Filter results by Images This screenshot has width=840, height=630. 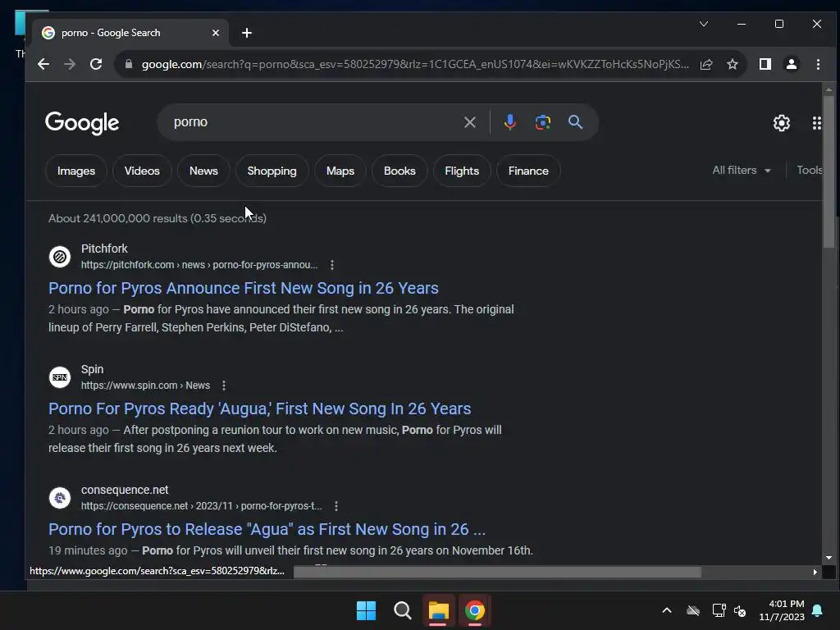tap(76, 171)
